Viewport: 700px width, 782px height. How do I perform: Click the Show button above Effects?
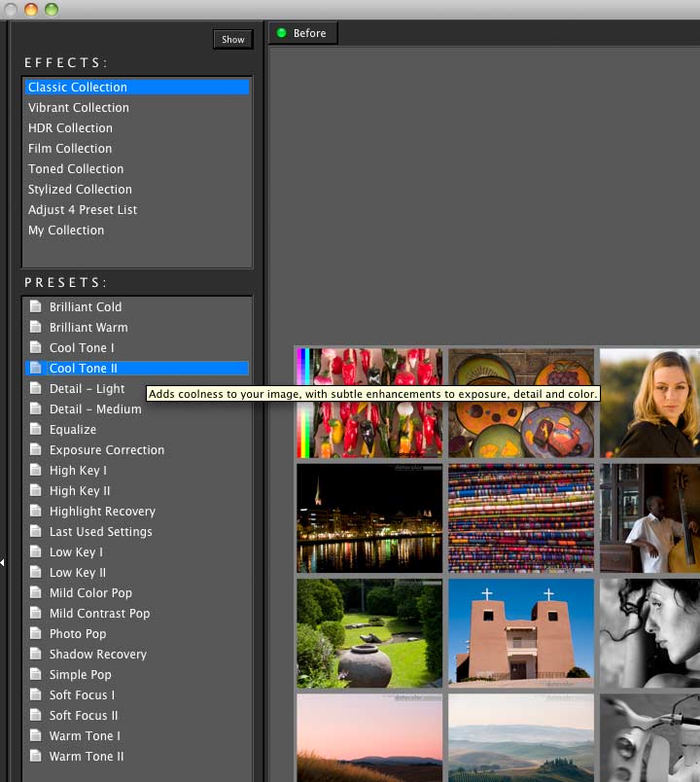232,40
